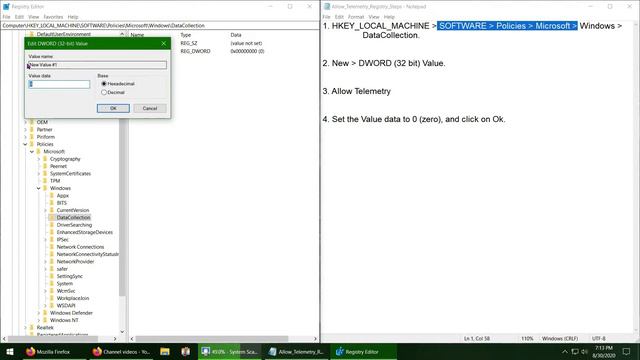Open Notepad Help menu
The image size is (640, 360).
coord(389,17)
